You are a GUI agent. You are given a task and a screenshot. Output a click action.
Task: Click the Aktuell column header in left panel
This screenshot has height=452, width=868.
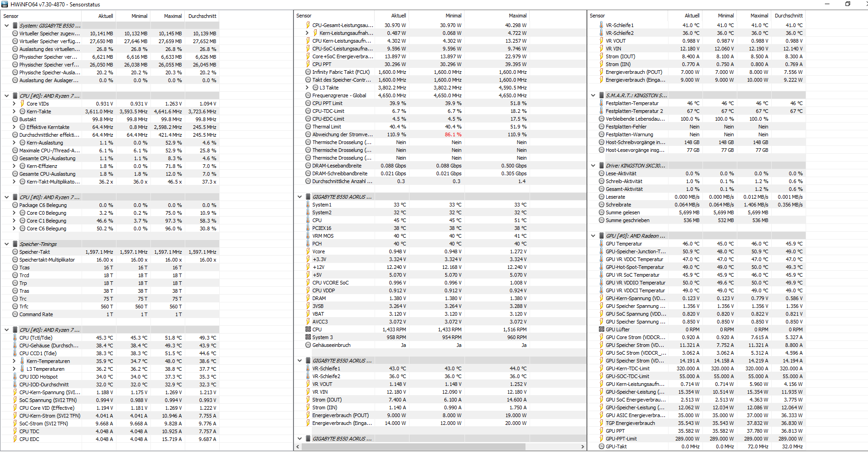coord(105,16)
